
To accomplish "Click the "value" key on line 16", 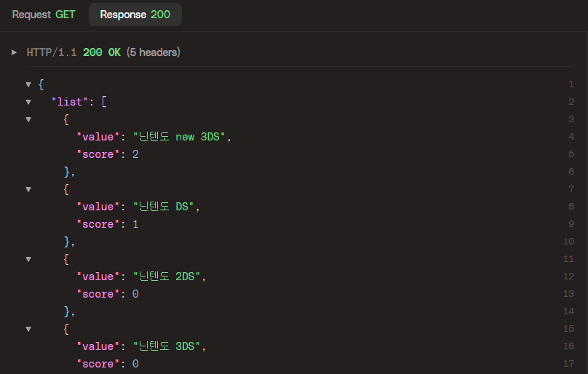I will coord(98,346).
